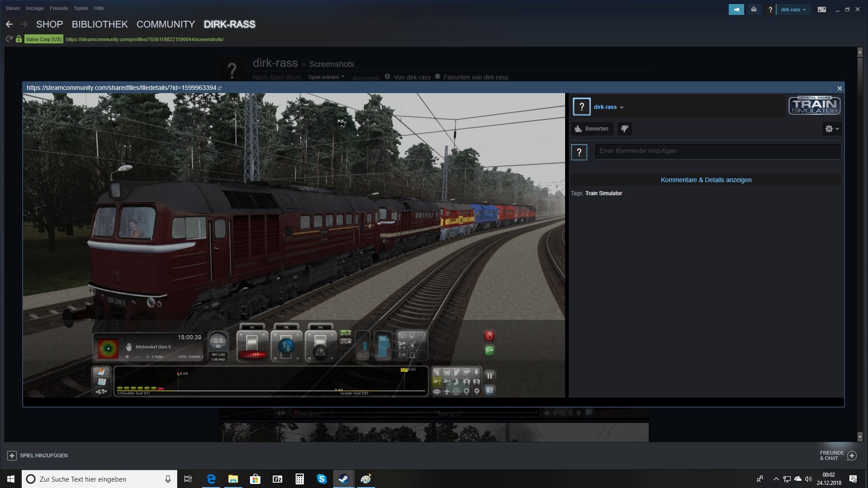Open the Freunde menu

(59, 8)
